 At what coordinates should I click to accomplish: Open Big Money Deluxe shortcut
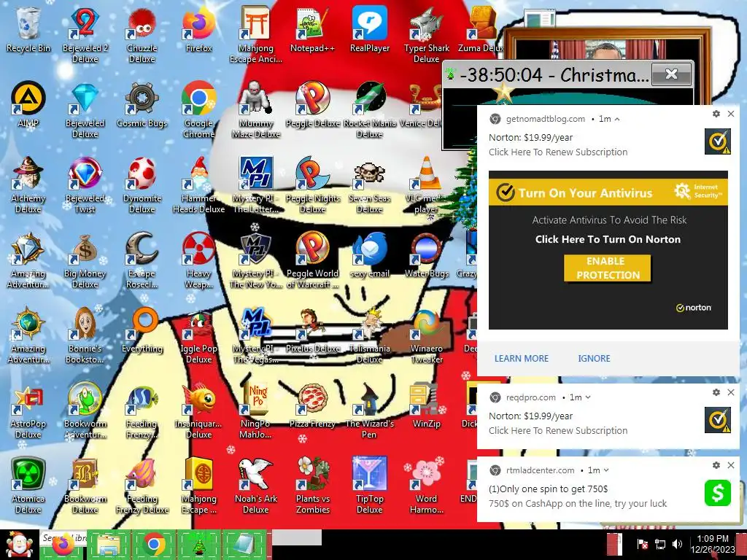(85, 260)
